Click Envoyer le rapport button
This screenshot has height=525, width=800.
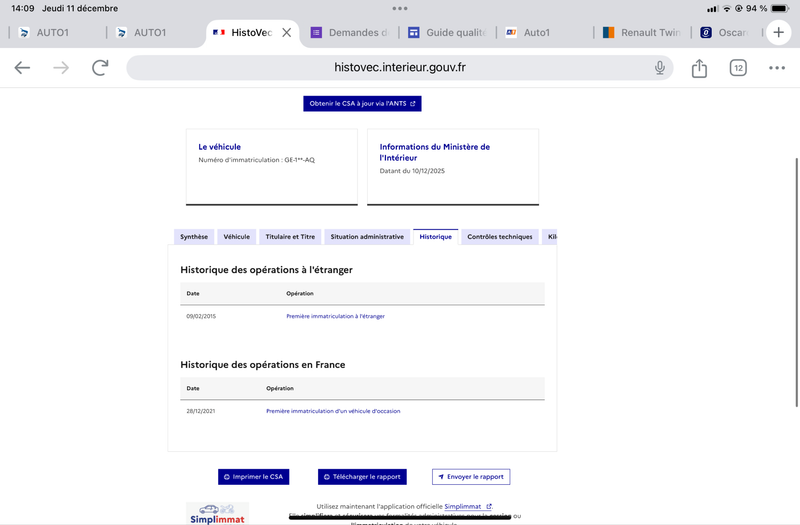pyautogui.click(x=470, y=477)
